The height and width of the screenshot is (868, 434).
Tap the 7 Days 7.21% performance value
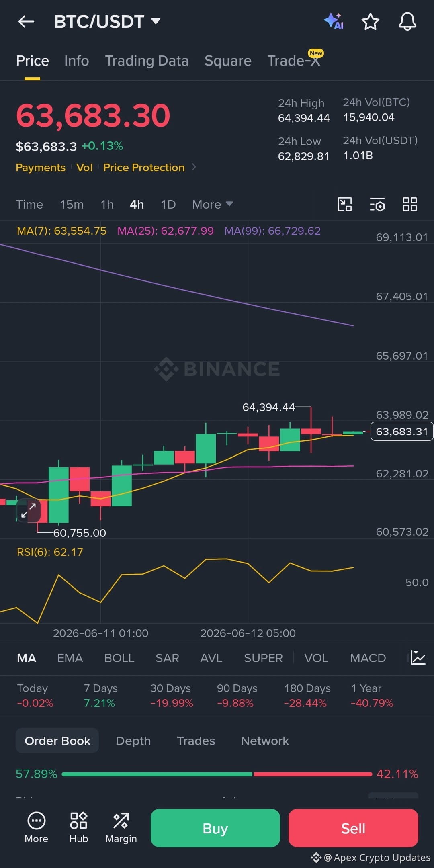(99, 703)
